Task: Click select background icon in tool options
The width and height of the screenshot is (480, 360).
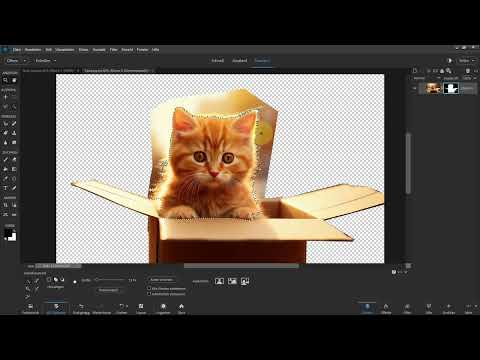Action: (245, 281)
